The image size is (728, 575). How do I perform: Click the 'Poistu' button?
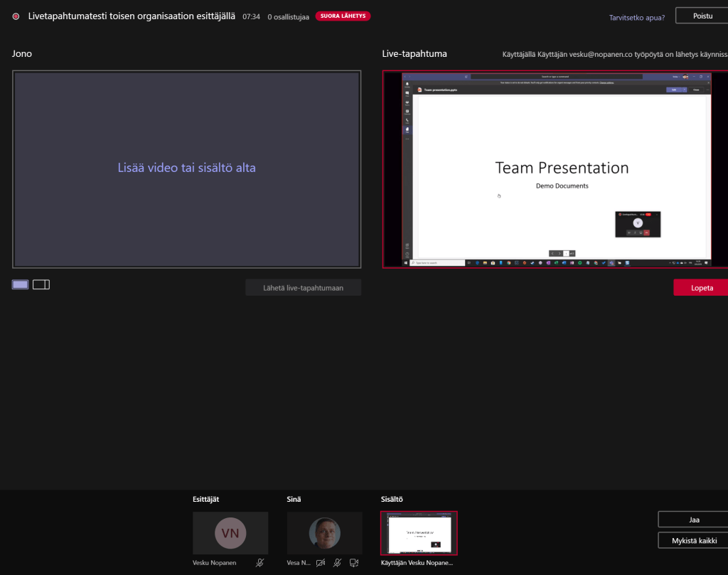[702, 16]
